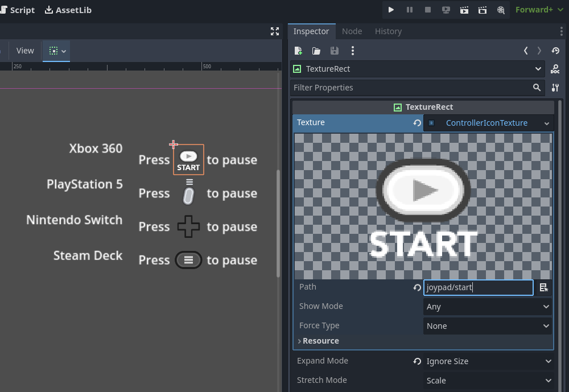
Task: Go to next edited object
Action: [x=539, y=51]
